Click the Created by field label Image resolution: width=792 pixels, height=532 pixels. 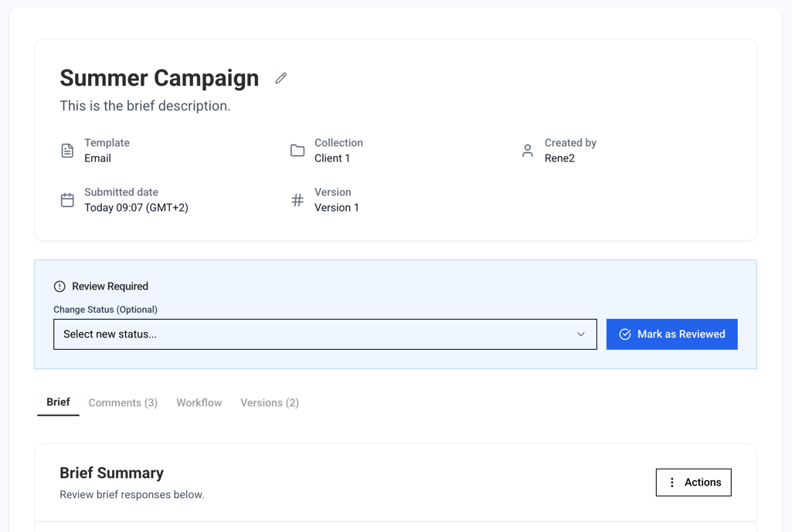click(571, 143)
